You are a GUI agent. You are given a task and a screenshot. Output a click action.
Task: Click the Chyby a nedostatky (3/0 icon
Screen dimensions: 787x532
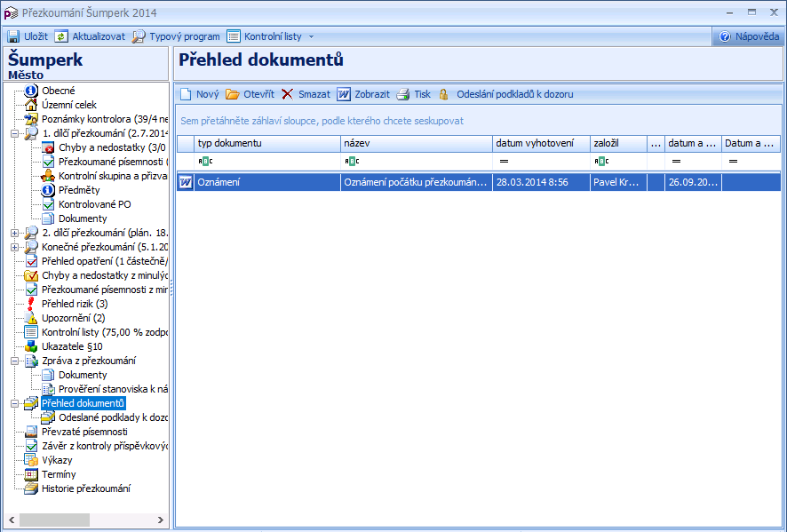pos(48,147)
